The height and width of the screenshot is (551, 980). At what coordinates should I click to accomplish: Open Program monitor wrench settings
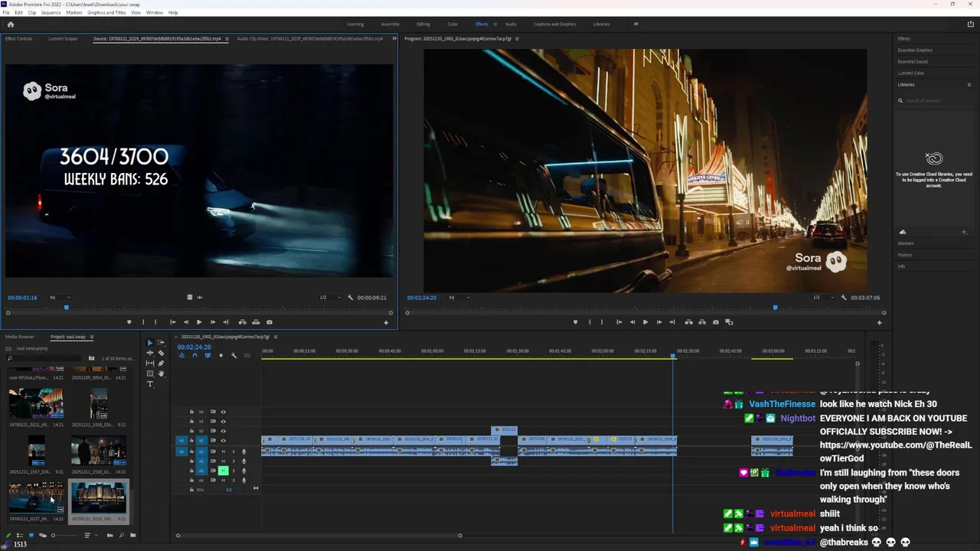tap(844, 298)
